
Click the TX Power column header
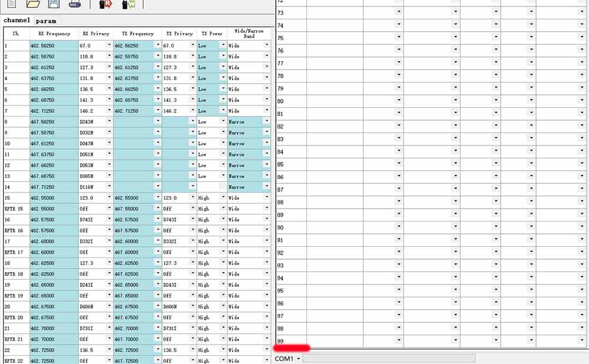212,34
